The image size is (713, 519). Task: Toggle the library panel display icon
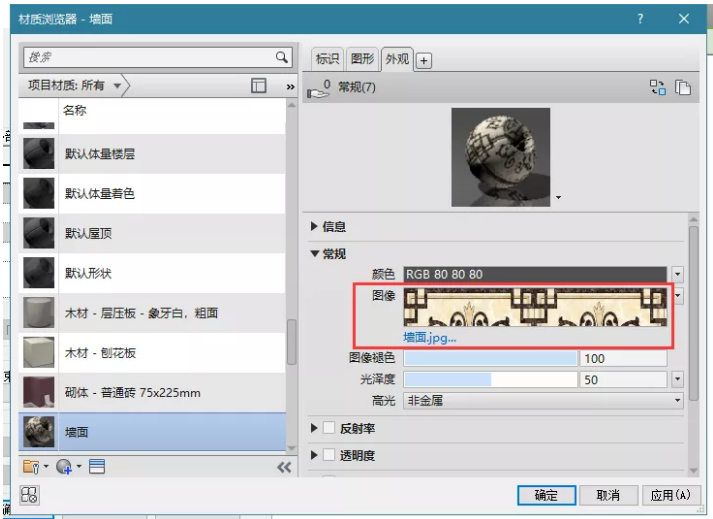click(x=258, y=87)
